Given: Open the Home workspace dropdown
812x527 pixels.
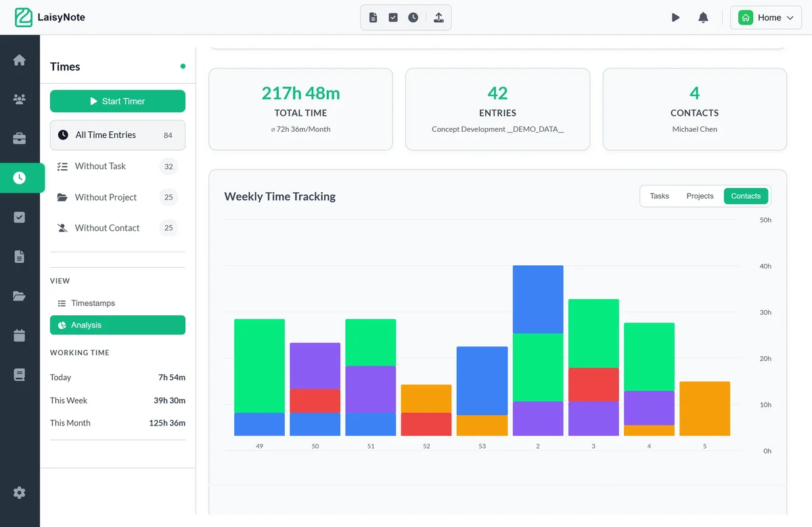Looking at the screenshot, I should [x=765, y=17].
